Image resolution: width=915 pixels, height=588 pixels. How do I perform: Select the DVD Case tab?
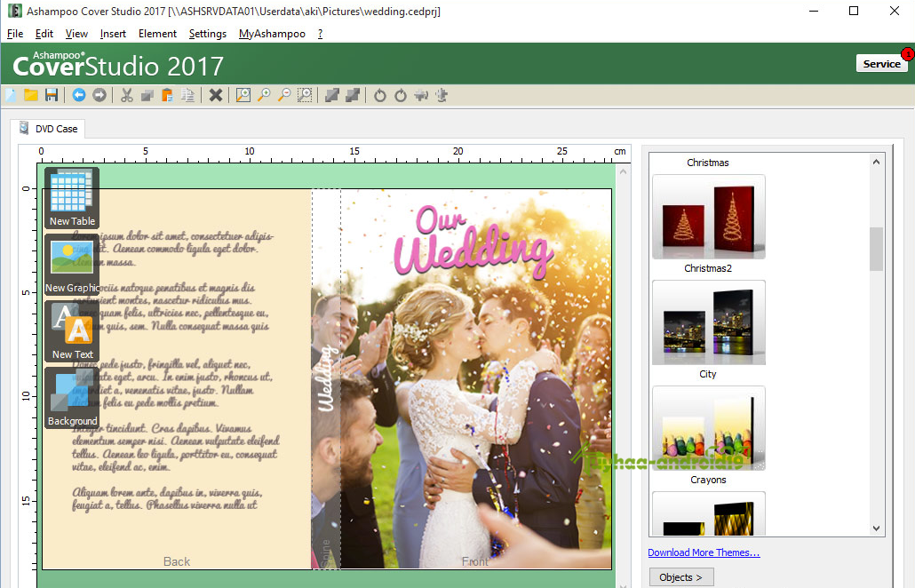[49, 128]
